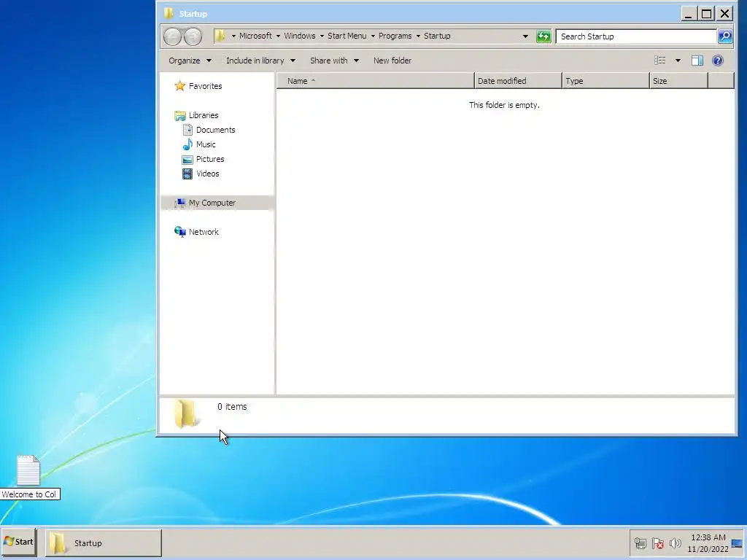Open Help with the blue question mark icon
This screenshot has width=747, height=560.
718,61
